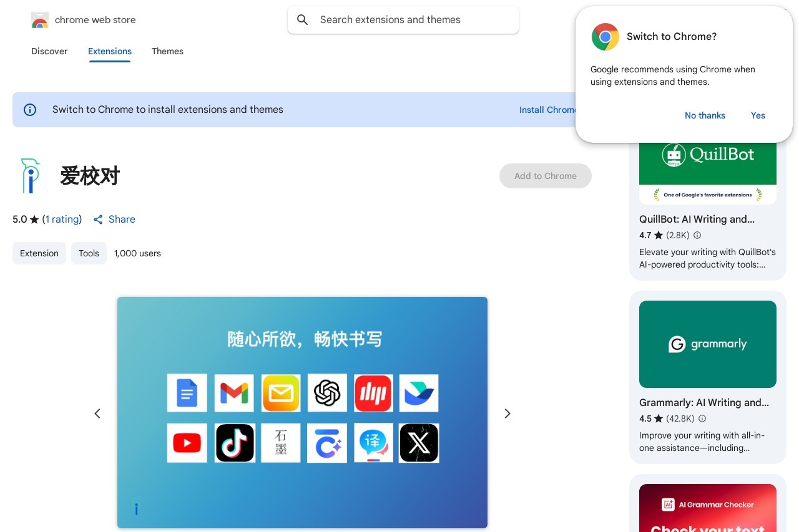Viewport: 799px width, 532px height.
Task: Show the previous screenshot slide
Action: [97, 414]
